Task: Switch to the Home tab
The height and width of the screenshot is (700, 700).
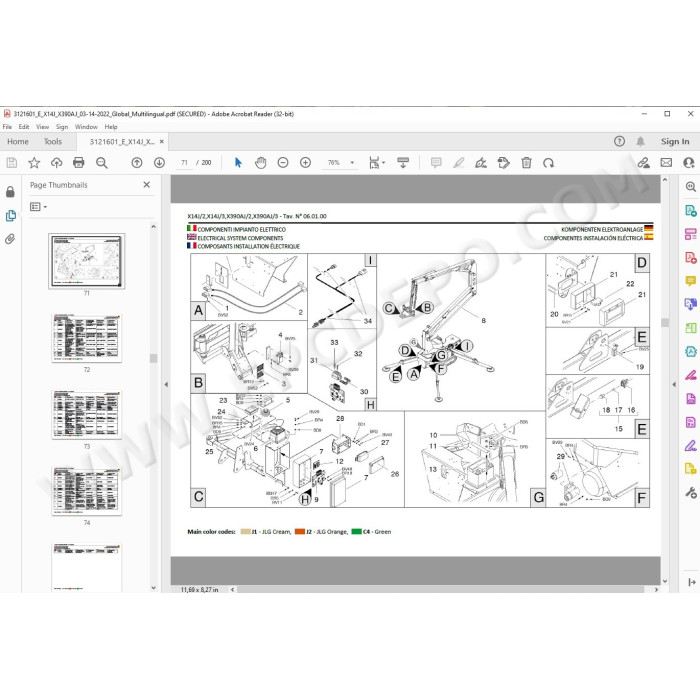Action: [x=18, y=142]
